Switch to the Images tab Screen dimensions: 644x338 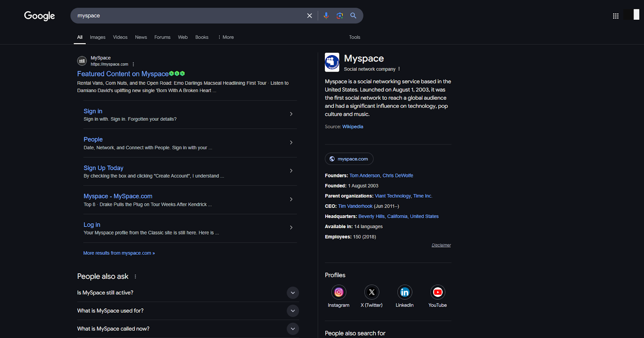[x=97, y=37]
